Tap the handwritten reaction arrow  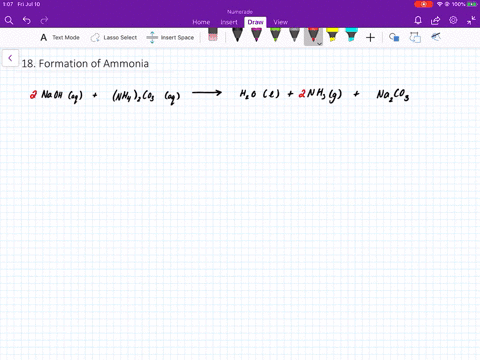207,93
